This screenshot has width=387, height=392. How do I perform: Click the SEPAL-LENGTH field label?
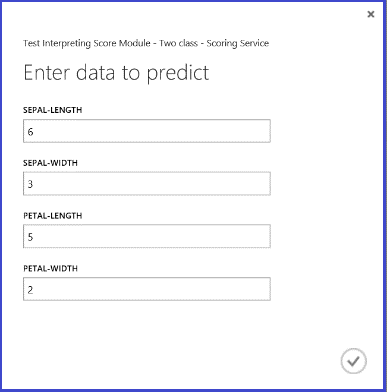pos(53,110)
